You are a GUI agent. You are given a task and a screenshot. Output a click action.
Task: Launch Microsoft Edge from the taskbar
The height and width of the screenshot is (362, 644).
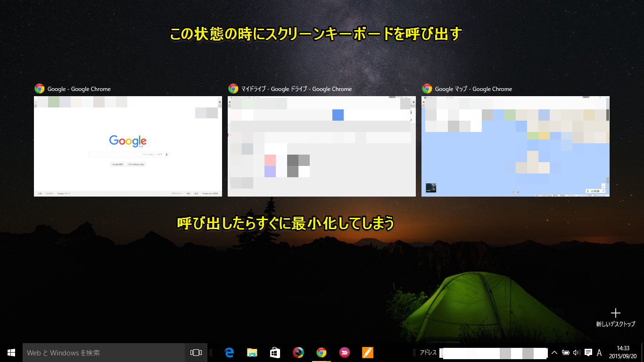pyautogui.click(x=230, y=353)
